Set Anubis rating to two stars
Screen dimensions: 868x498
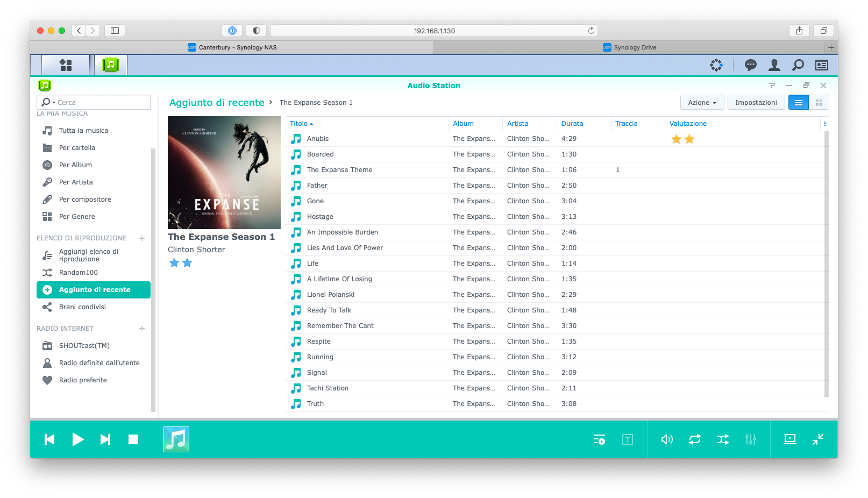coord(689,139)
